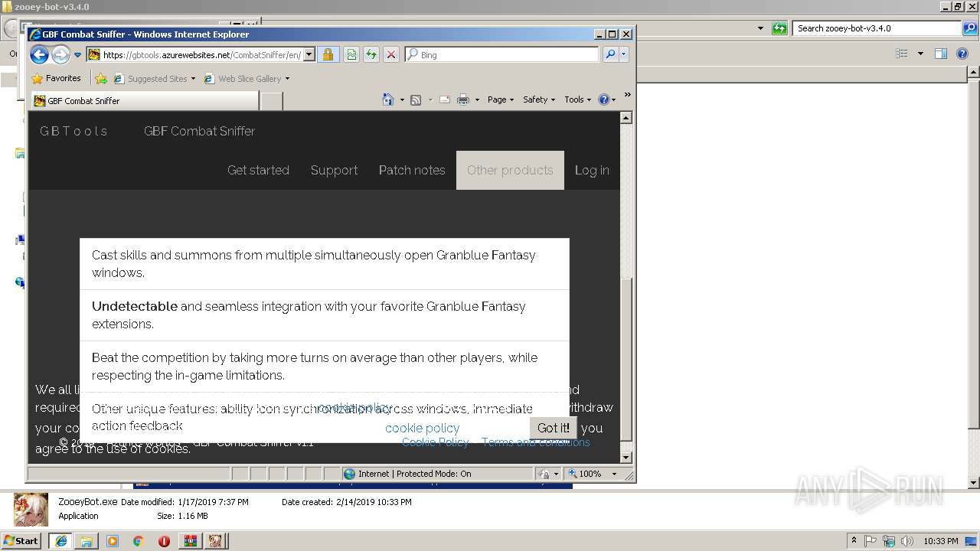Open the Favorites star panel
Image resolution: width=980 pixels, height=551 pixels.
point(56,78)
